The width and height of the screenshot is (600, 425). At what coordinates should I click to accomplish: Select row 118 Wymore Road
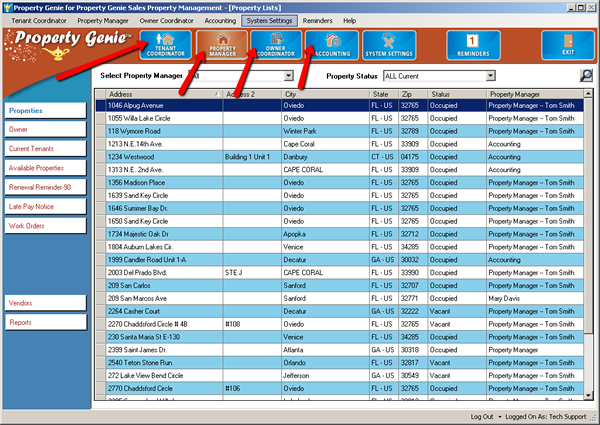coord(339,131)
